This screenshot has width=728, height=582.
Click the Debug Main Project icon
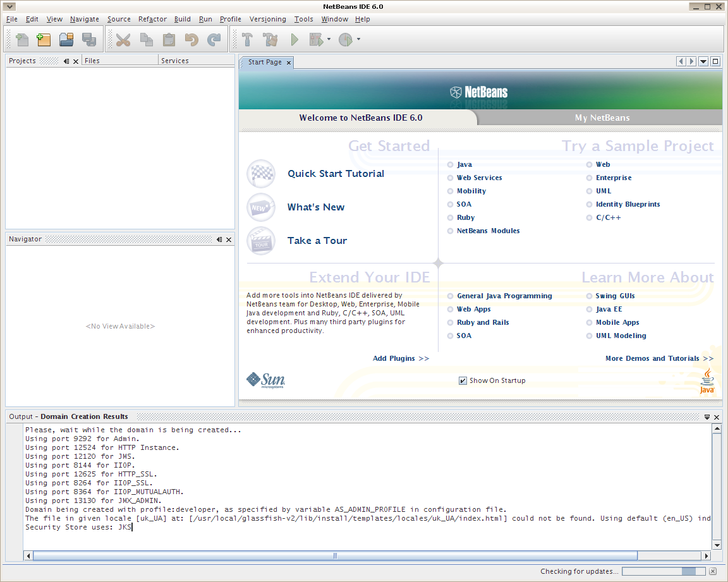coord(316,39)
